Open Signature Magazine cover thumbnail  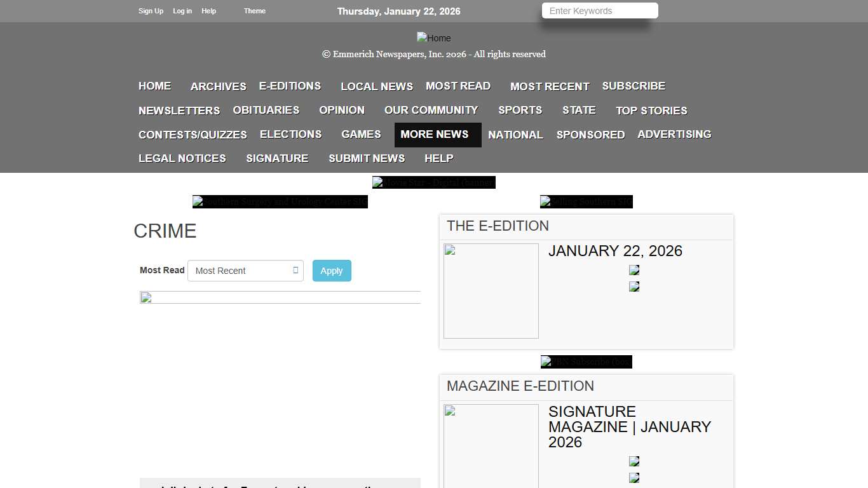pyautogui.click(x=491, y=446)
